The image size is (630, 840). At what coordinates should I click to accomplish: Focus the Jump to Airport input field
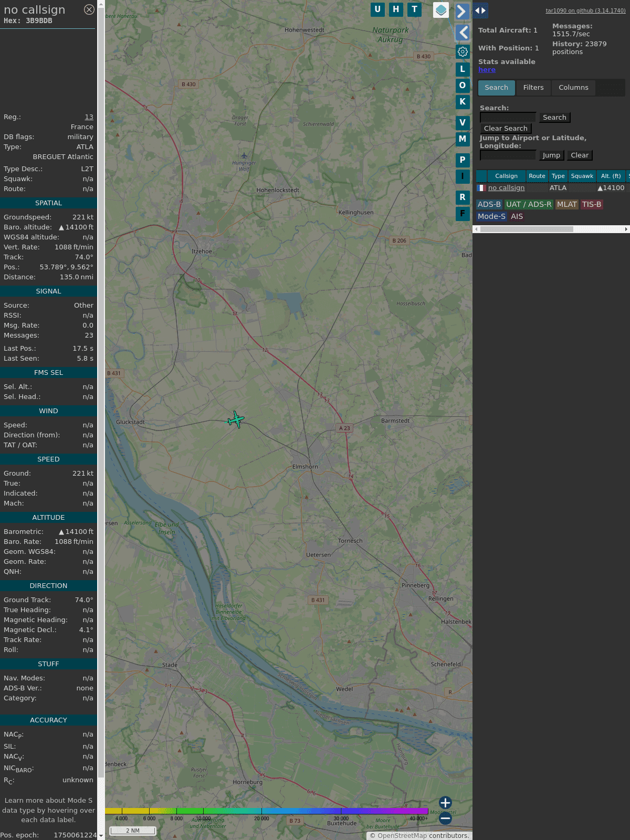pyautogui.click(x=508, y=155)
